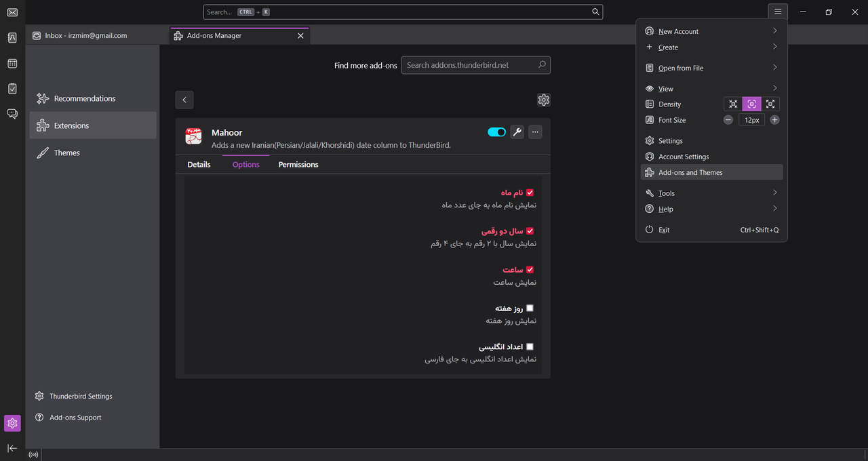Click the magnifier icon in global search
Viewport: 868px width, 461px height.
(x=595, y=12)
